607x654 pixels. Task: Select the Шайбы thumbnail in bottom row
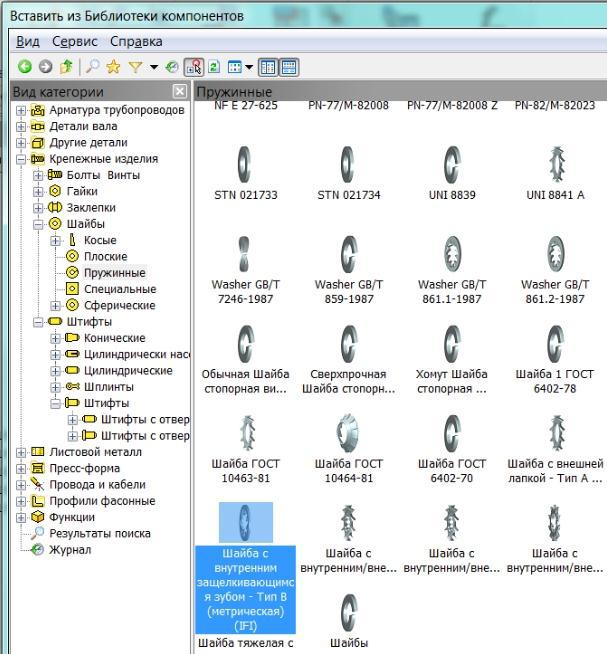[x=349, y=613]
